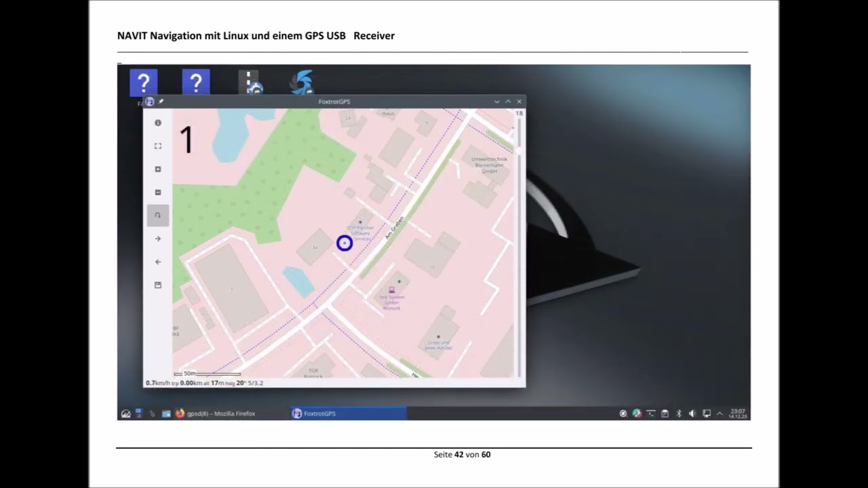
Task: Open the file manager taskbar icon
Action: [x=166, y=413]
